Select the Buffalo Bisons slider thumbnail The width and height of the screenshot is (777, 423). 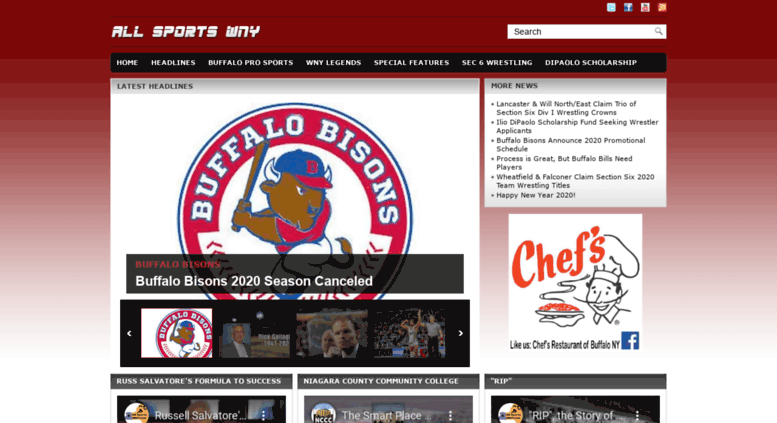[176, 333]
